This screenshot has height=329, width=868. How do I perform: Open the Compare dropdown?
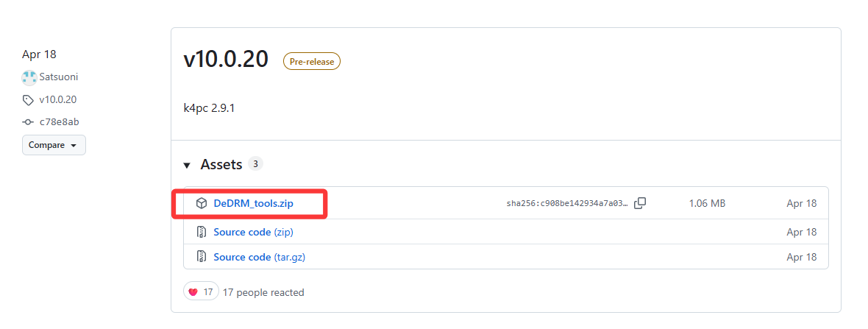point(54,145)
